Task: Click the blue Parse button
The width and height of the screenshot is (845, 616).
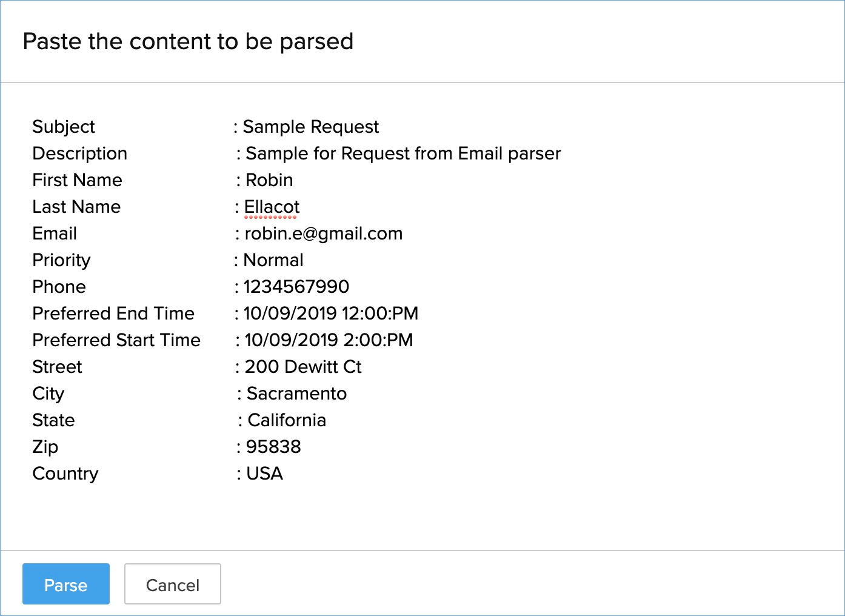Action: [65, 584]
